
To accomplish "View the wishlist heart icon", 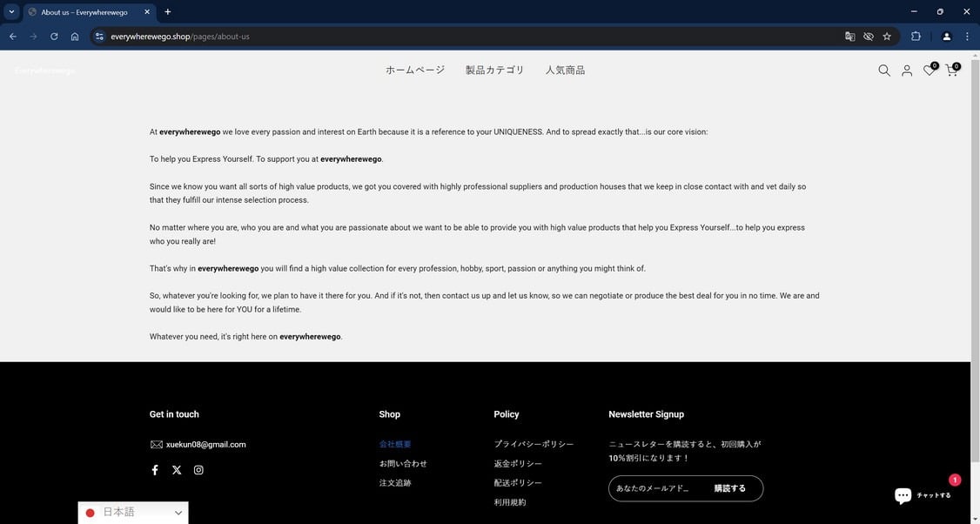I will (930, 70).
